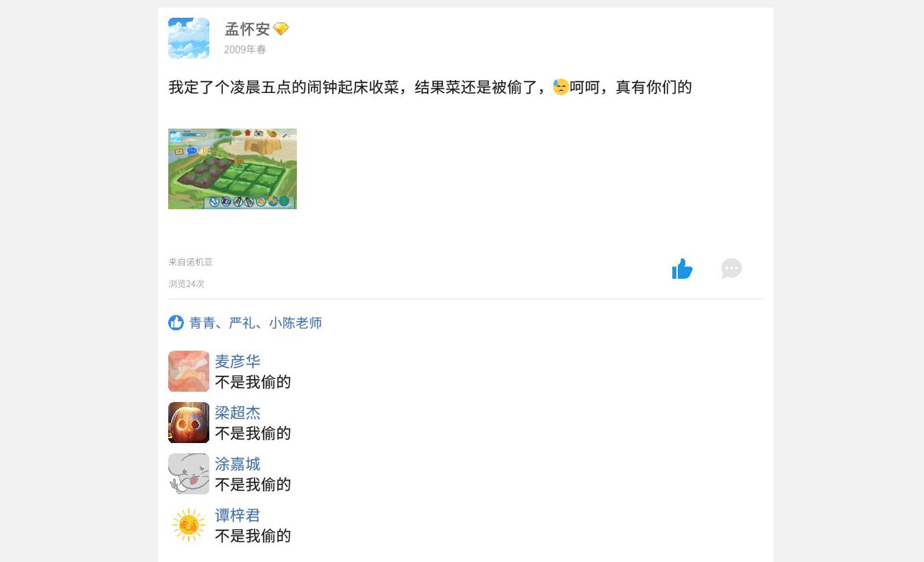Click 孟怀安's cloud avatar
Image resolution: width=924 pixels, height=562 pixels.
pos(189,38)
